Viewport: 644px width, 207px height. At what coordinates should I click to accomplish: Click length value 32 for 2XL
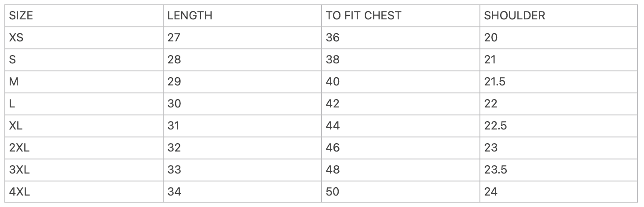click(x=174, y=148)
